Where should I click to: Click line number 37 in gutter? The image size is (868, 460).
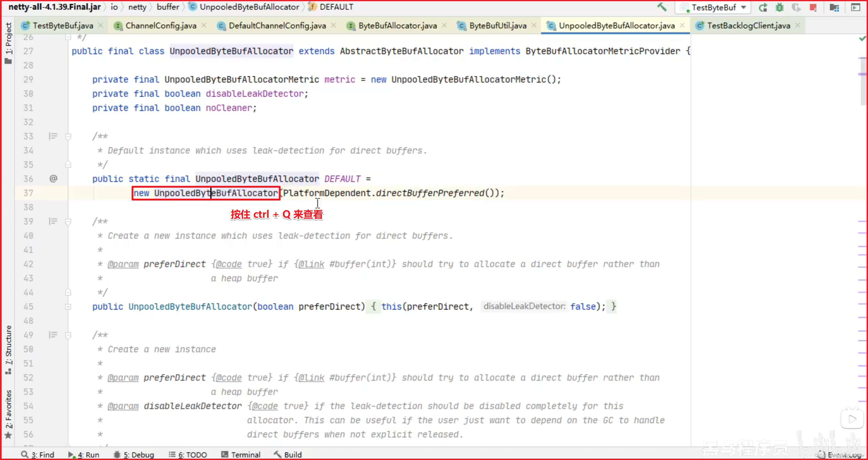(x=28, y=193)
